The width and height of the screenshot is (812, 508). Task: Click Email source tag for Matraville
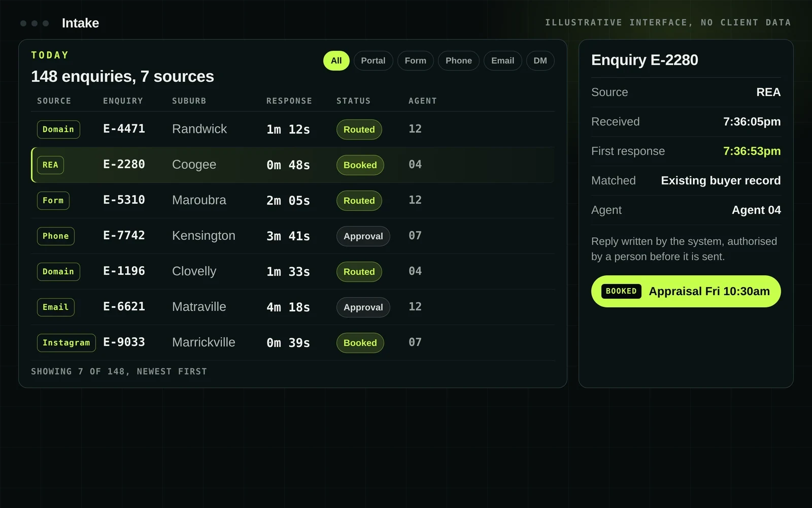[55, 307]
